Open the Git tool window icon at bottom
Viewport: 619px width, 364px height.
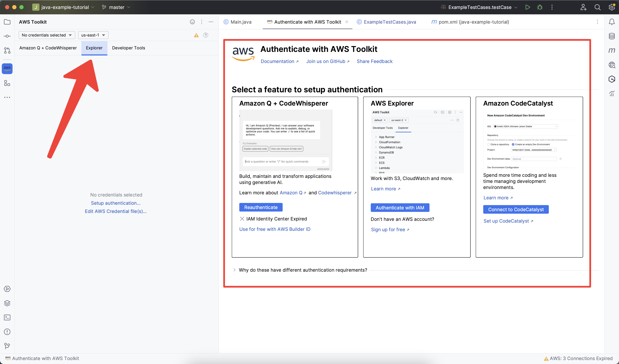(x=7, y=346)
